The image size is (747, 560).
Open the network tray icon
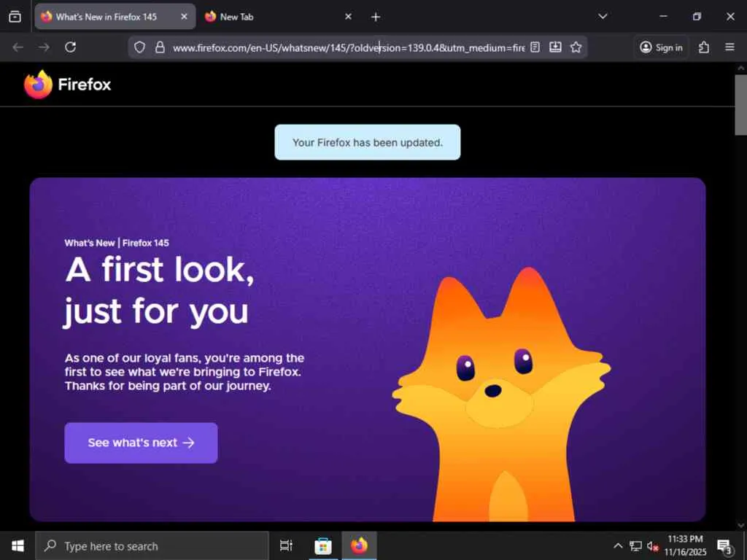point(635,545)
